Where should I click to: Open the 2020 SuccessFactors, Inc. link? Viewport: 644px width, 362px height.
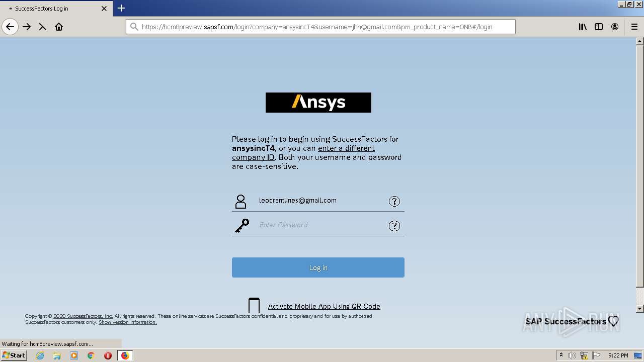tap(83, 316)
